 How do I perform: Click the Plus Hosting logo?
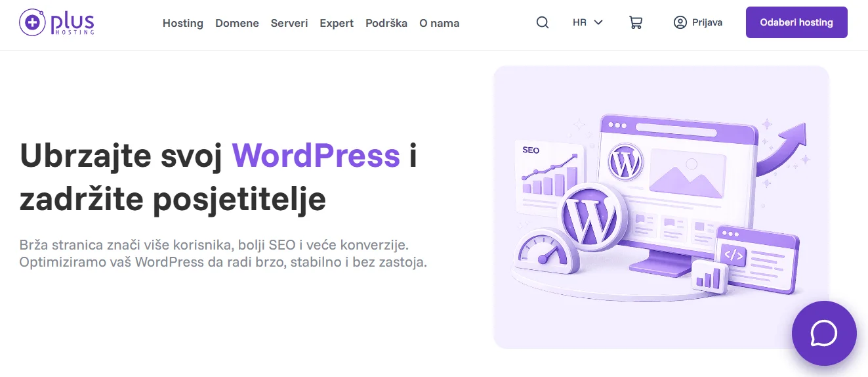click(x=57, y=22)
